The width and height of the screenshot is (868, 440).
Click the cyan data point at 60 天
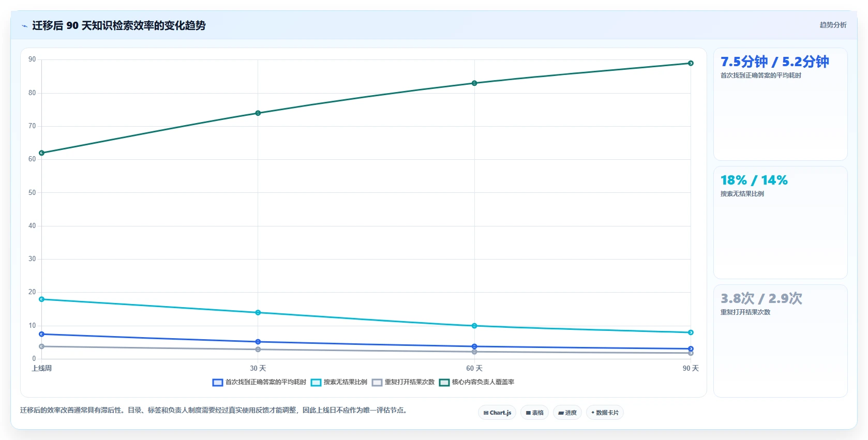click(x=474, y=326)
